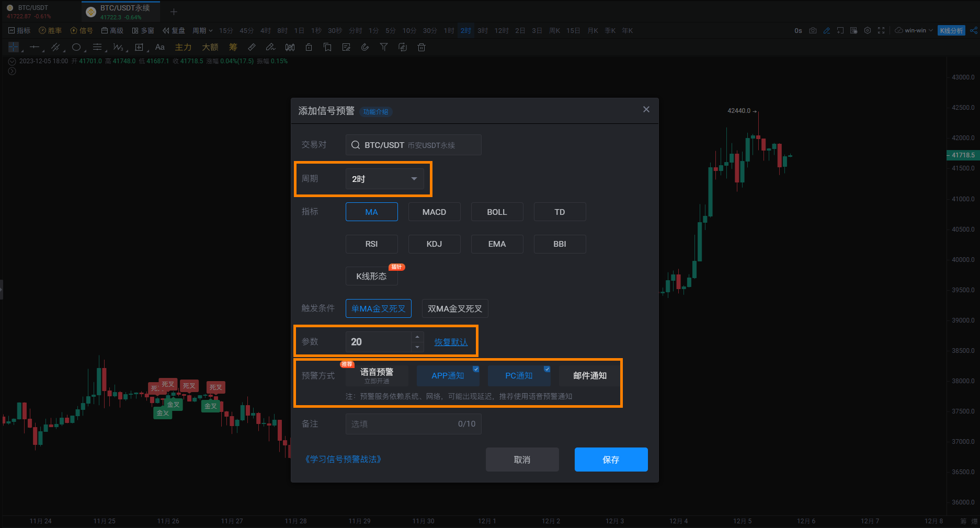Screen dimensions: 980x528
Task: Select the crosshair cursor tool
Action: click(14, 47)
